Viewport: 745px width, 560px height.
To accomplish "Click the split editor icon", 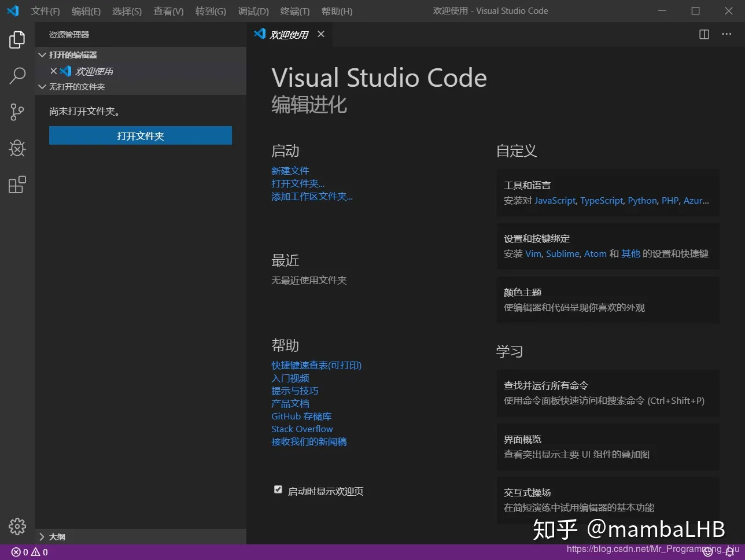I will click(x=703, y=35).
